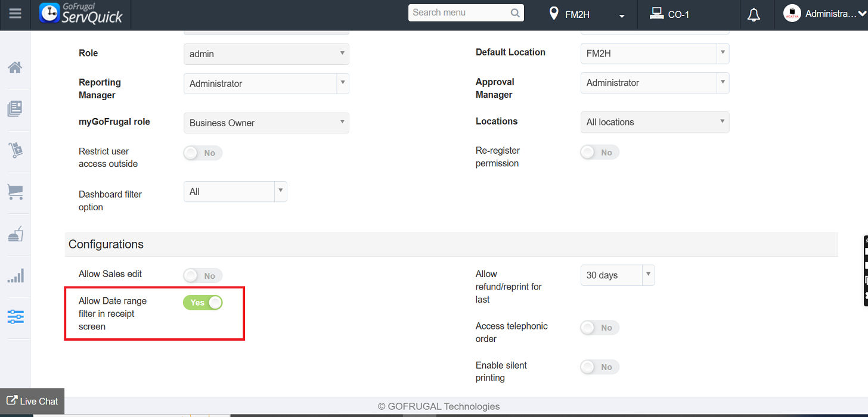Enable the Allow Sales edit toggle
This screenshot has width=868, height=417.
(203, 275)
